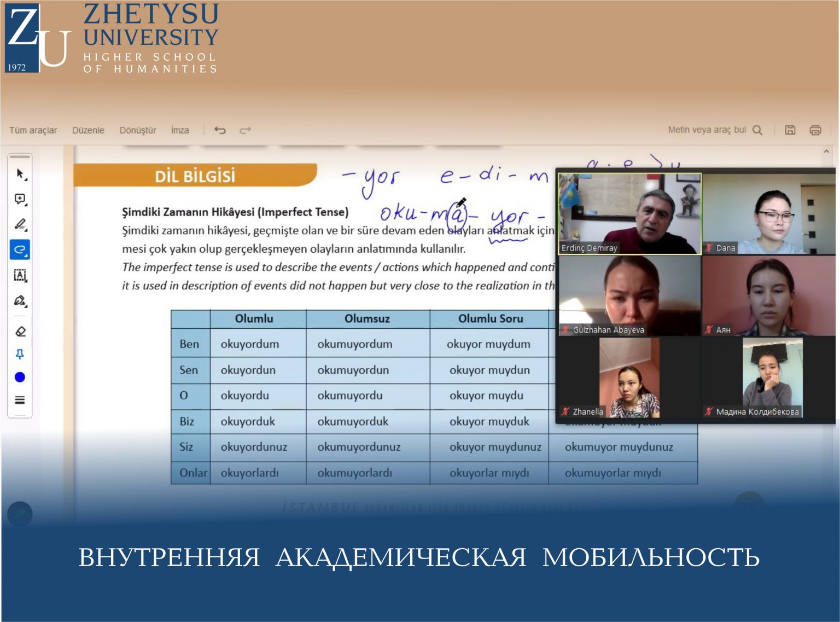Select Erdinç Demiray's video thumbnail
This screenshot has height=622, width=840.
tap(629, 214)
